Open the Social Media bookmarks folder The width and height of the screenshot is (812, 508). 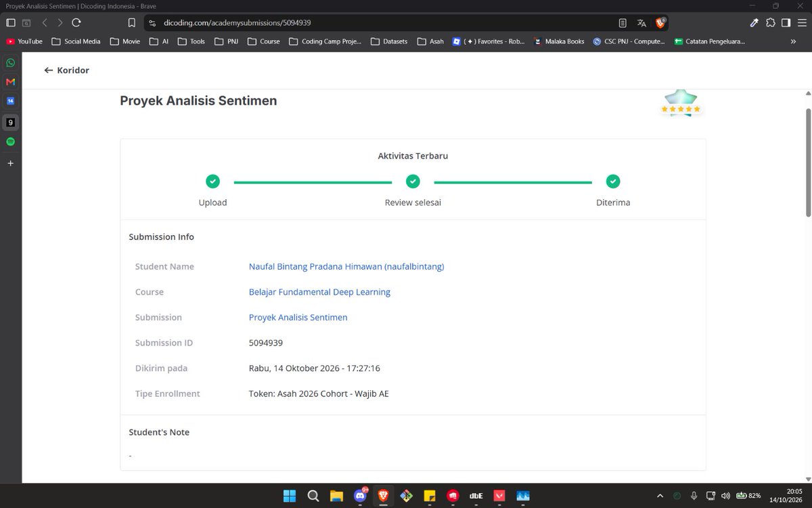click(76, 41)
